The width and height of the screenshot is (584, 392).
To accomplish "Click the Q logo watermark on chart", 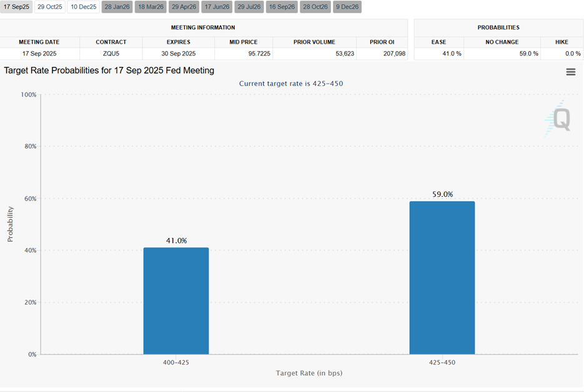I will [x=558, y=119].
